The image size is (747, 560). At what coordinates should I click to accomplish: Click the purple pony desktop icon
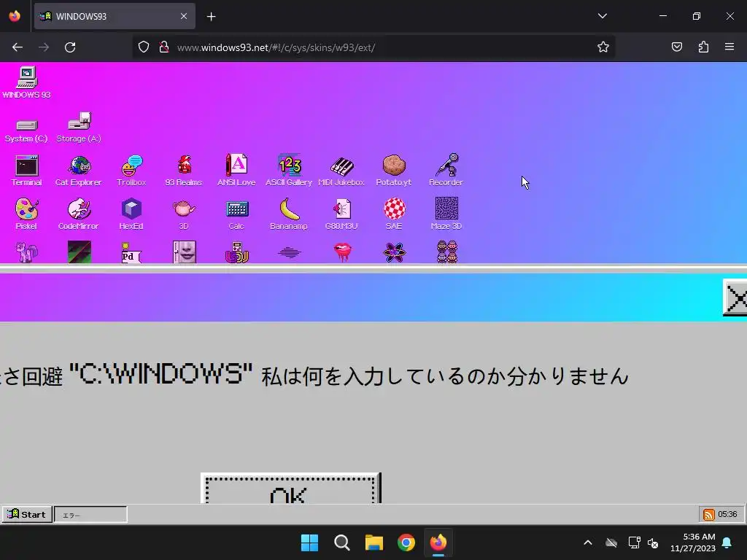click(x=27, y=252)
